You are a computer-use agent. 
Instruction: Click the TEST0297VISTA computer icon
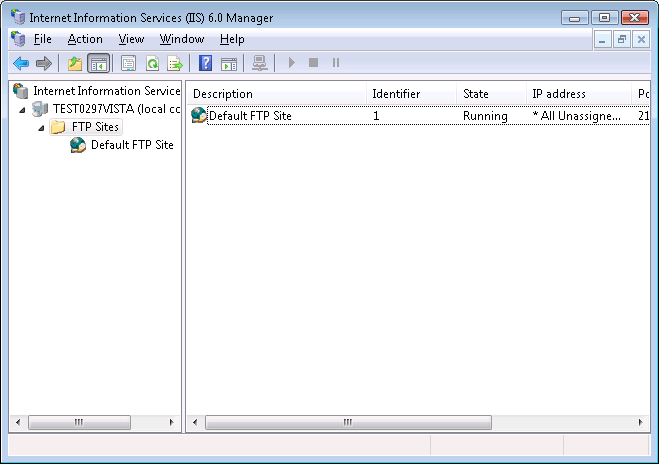(40, 109)
